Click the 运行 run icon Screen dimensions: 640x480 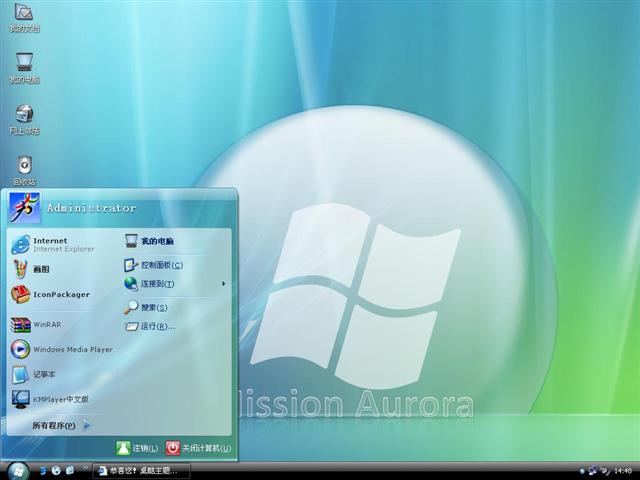coord(131,327)
